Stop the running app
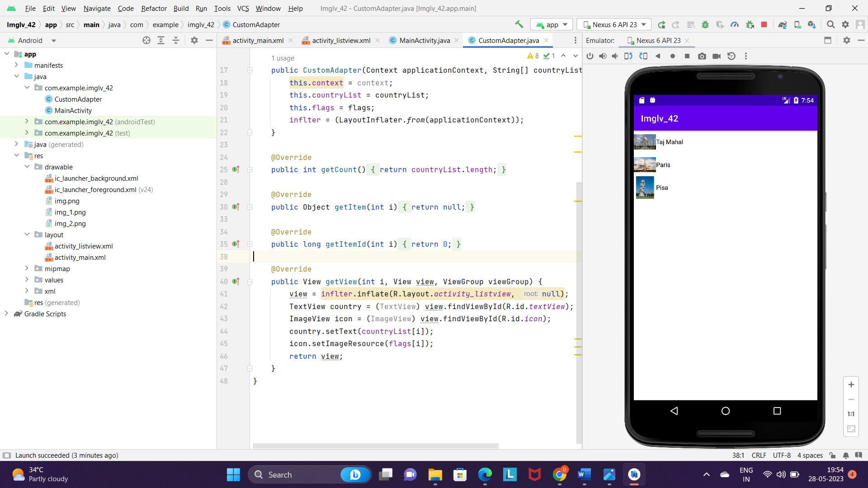Image resolution: width=868 pixels, height=488 pixels. tap(764, 24)
